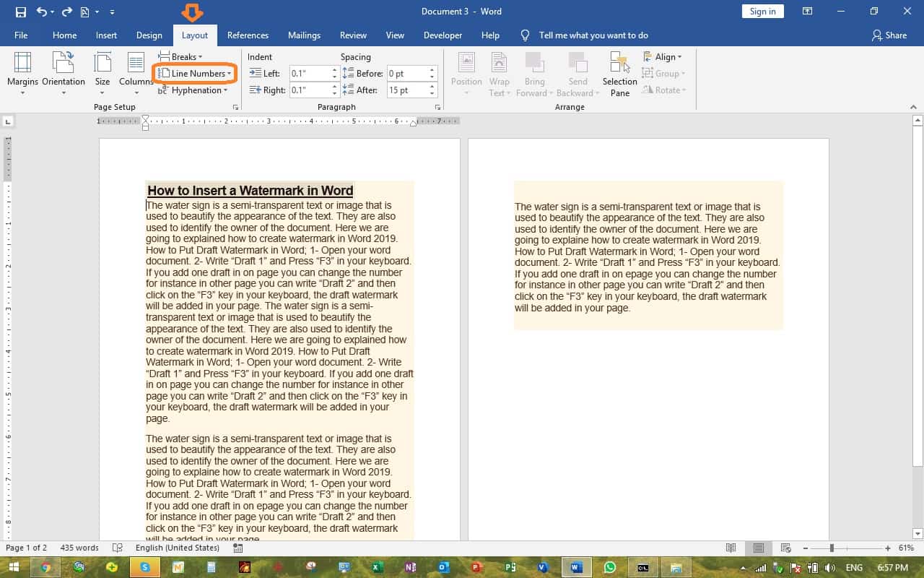
Task: Click the Rotate icon in the Arrange group
Action: click(x=665, y=90)
